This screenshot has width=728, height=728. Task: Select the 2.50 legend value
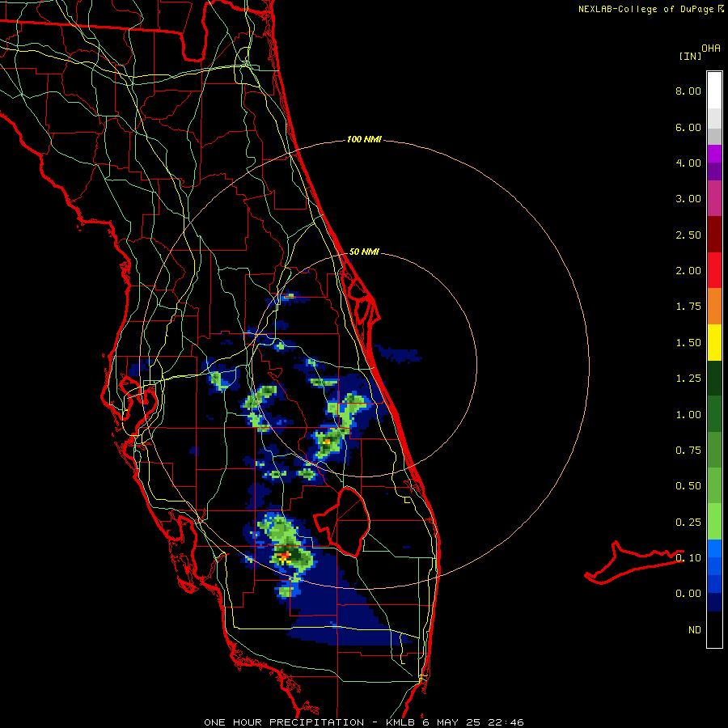(688, 235)
